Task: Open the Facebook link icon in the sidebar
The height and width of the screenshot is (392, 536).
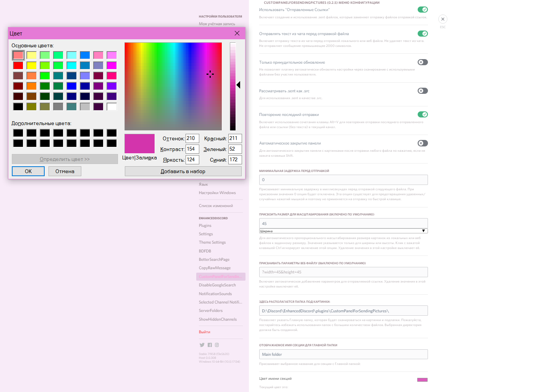Action: [210, 345]
